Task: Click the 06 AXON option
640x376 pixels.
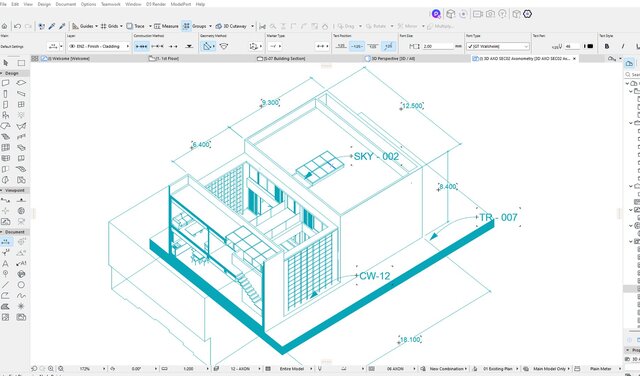Action: [395, 369]
